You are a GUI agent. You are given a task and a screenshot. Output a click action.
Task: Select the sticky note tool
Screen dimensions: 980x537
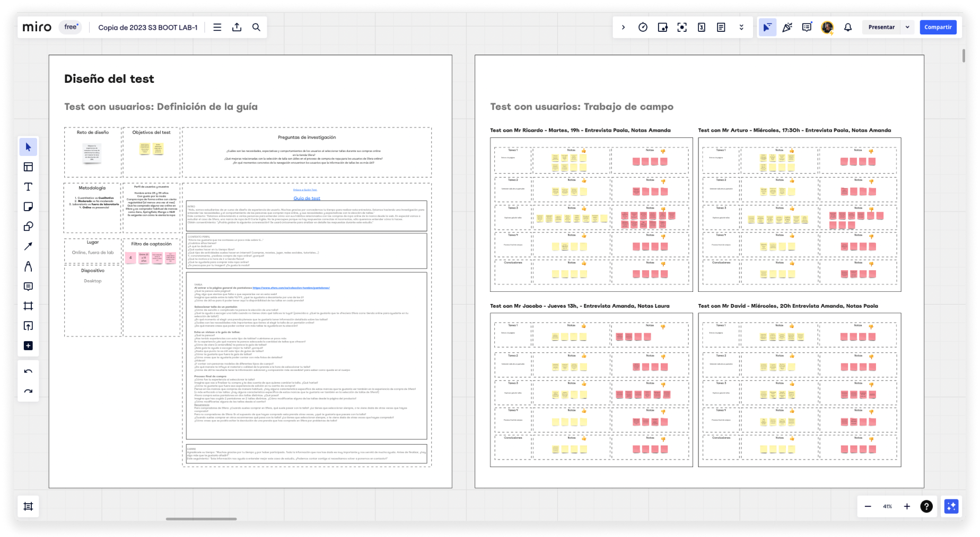point(28,206)
